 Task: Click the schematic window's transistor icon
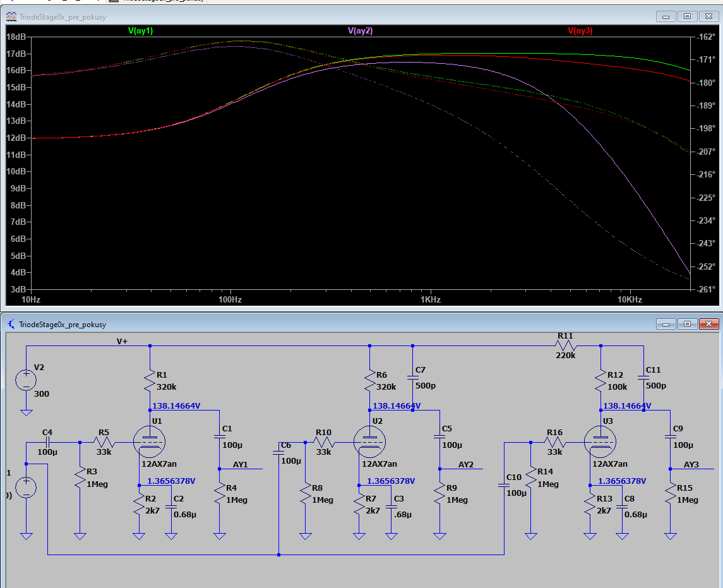(x=11, y=324)
